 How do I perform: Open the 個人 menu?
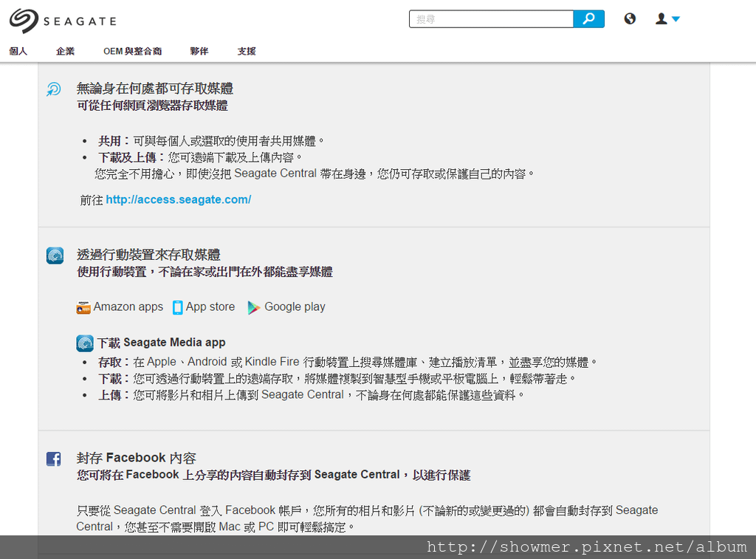click(18, 51)
